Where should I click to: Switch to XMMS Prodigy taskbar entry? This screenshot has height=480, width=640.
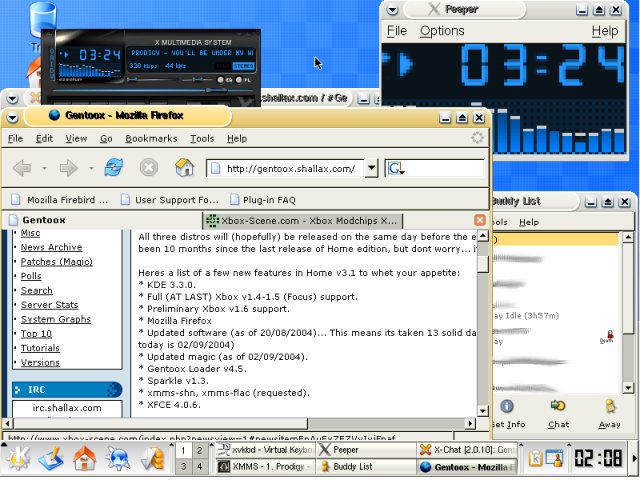coord(264,466)
